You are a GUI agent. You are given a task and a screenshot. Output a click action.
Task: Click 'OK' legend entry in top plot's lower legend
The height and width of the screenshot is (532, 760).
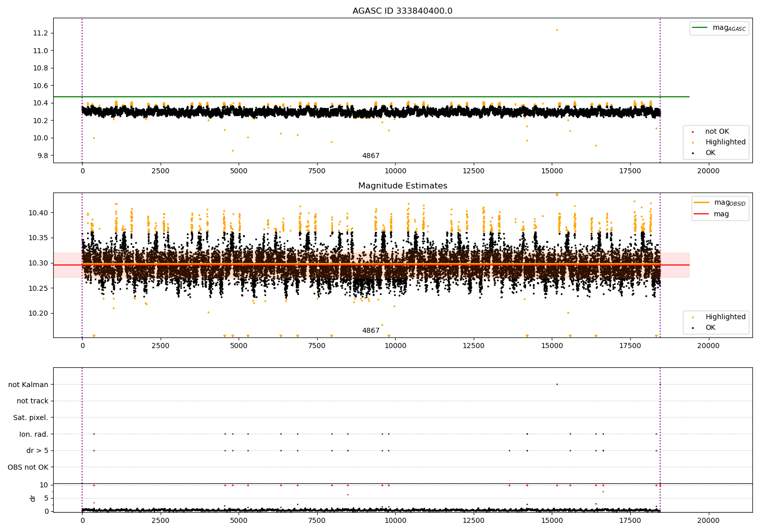coord(710,153)
